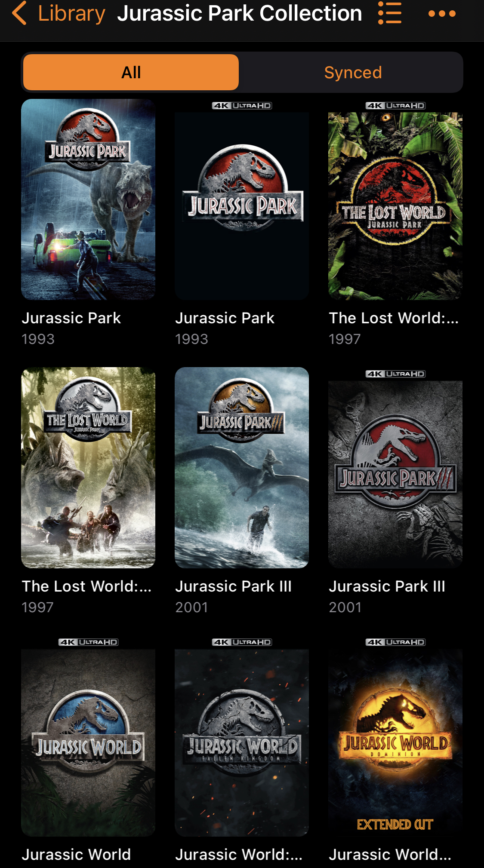Image resolution: width=484 pixels, height=868 pixels.
Task: Tap first Jurassic Park title text
Action: (x=71, y=318)
